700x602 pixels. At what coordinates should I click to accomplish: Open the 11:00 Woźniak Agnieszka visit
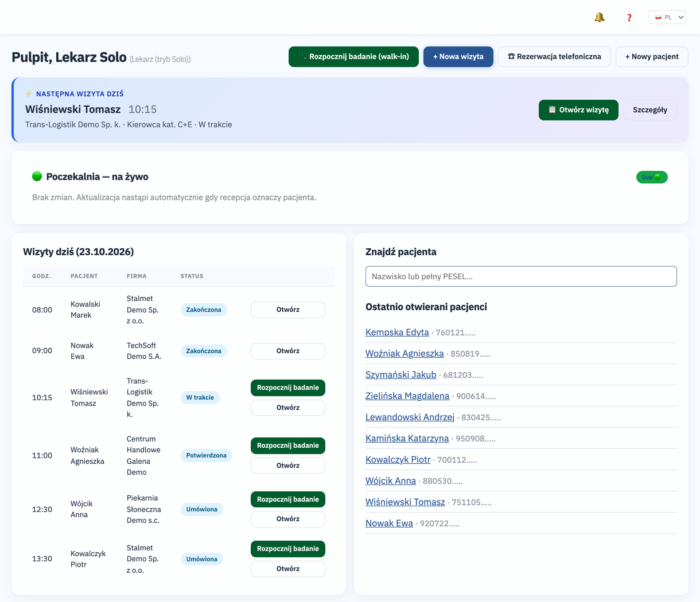(288, 466)
